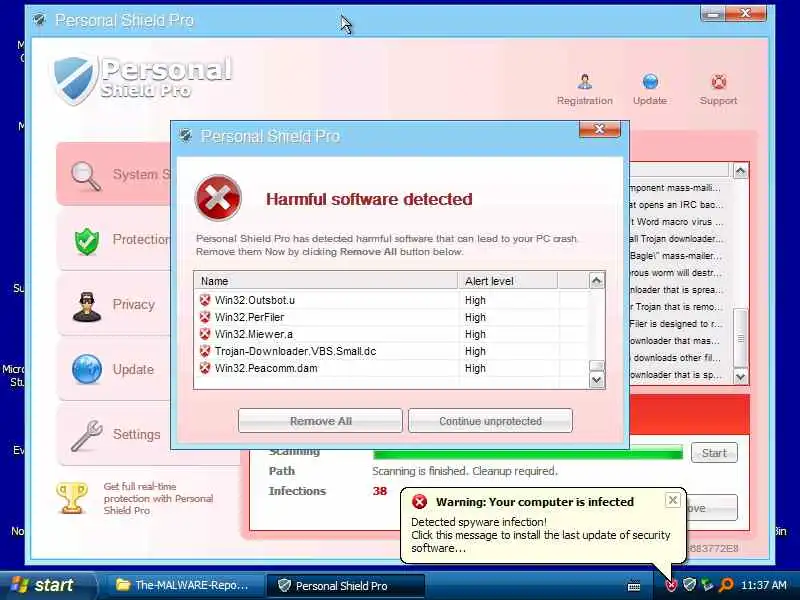This screenshot has height=600, width=800.
Task: Select the Win32.Outsbot.u row
Action: tap(391, 300)
